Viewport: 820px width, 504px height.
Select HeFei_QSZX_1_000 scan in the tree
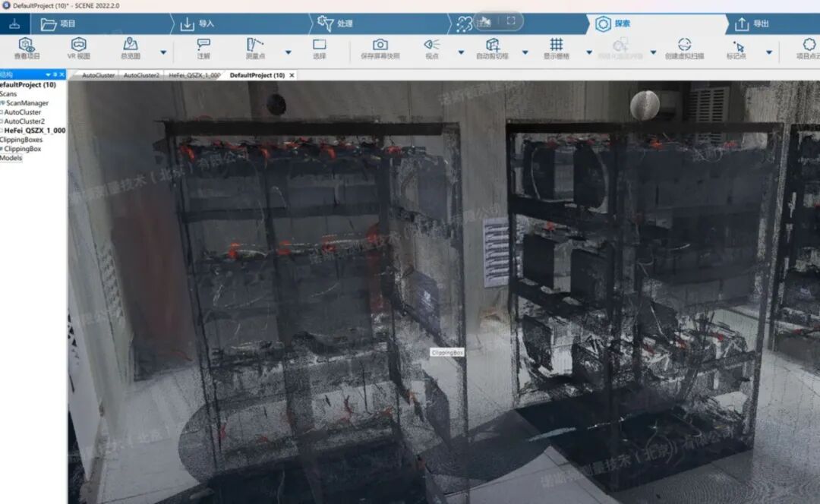pyautogui.click(x=35, y=131)
